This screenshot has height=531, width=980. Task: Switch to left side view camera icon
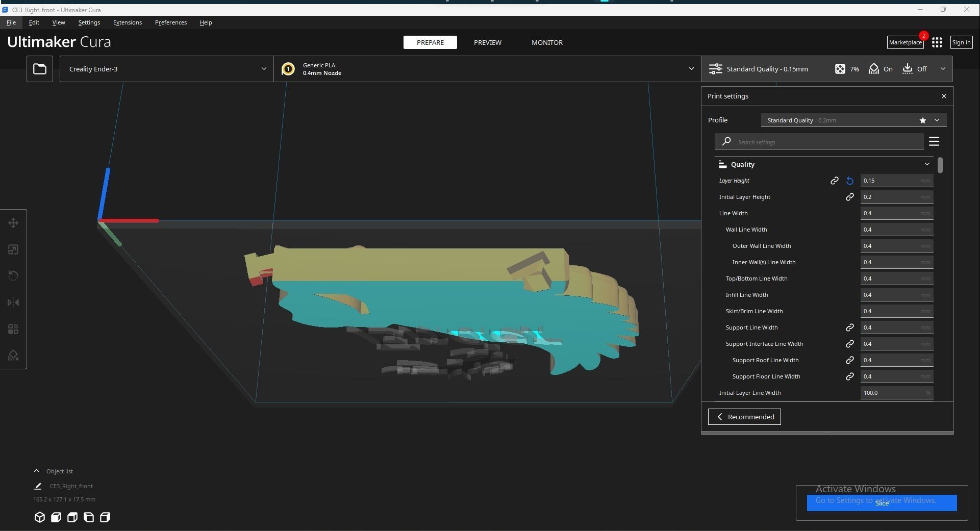[89, 517]
